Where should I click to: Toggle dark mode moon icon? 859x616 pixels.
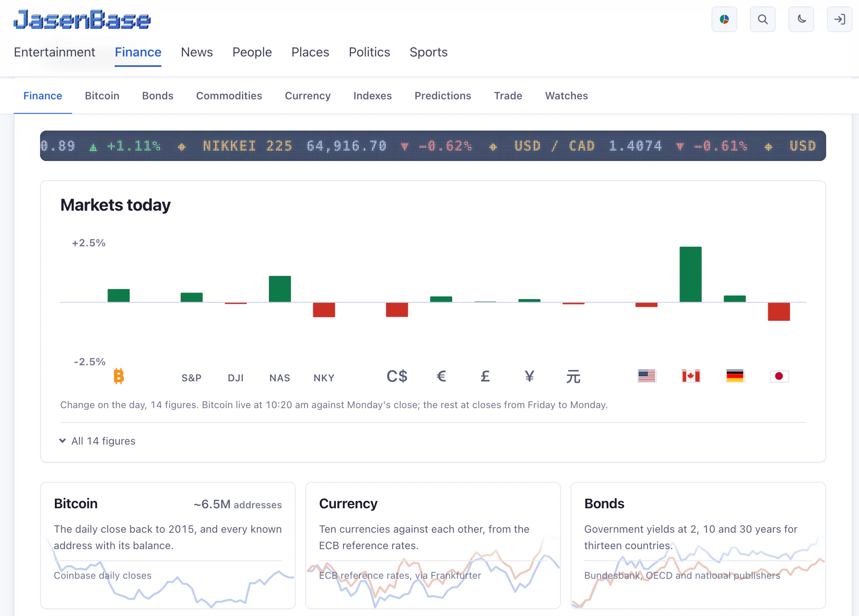[x=801, y=19]
